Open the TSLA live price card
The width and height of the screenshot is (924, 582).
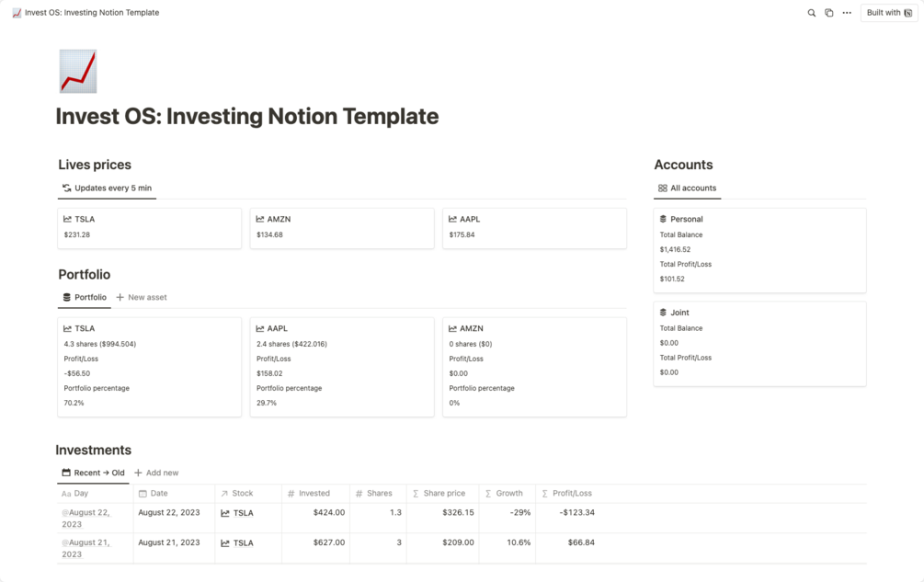(x=149, y=227)
